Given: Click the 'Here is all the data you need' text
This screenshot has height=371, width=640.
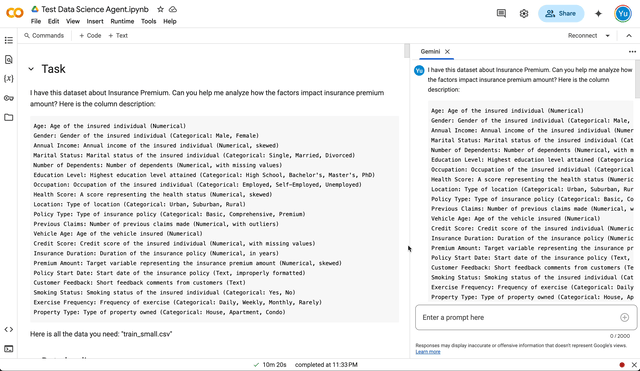Looking at the screenshot, I should 101,334.
